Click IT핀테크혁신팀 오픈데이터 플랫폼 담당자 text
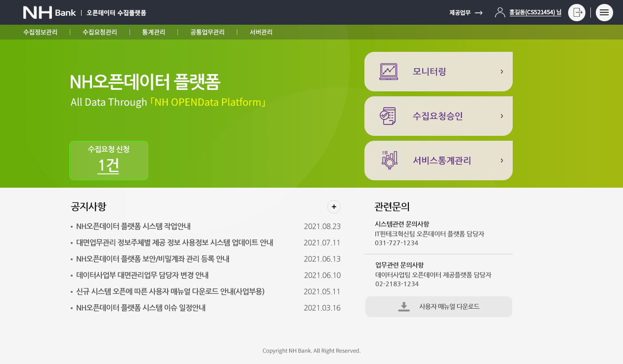This screenshot has height=364, width=623. [x=430, y=234]
